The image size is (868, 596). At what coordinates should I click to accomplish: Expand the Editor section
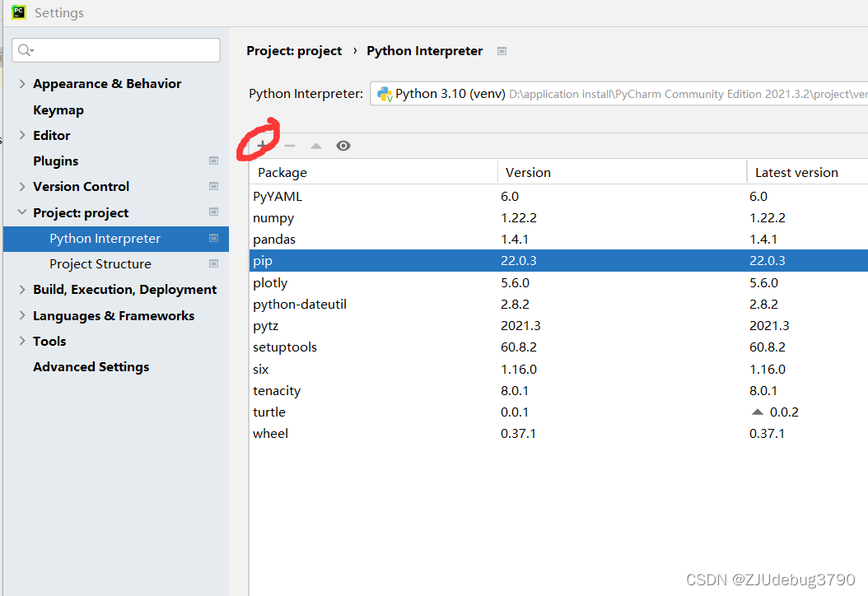coord(22,135)
